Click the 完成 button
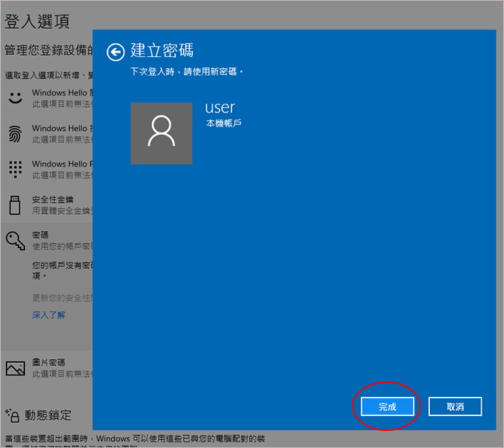 point(388,407)
